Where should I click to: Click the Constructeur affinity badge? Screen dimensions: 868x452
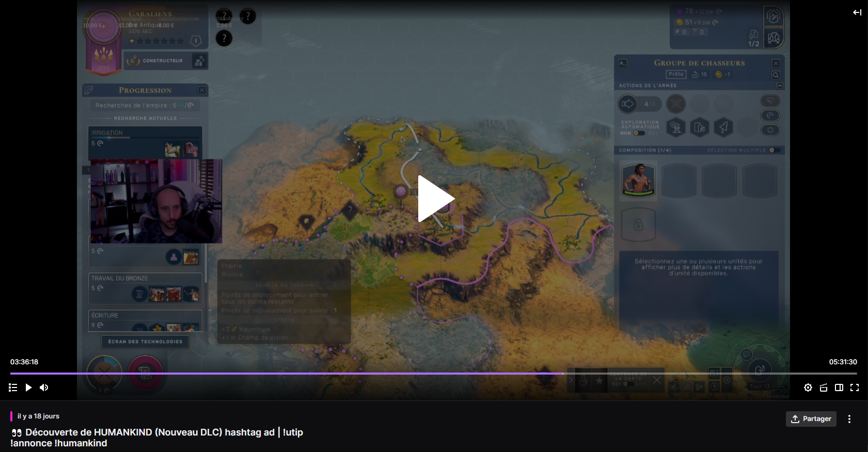tap(165, 61)
